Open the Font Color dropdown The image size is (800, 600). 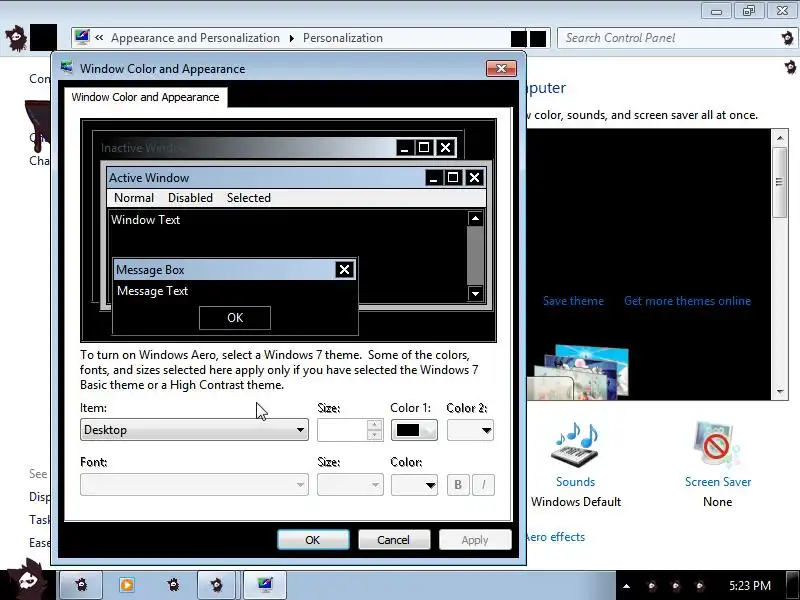(x=414, y=485)
